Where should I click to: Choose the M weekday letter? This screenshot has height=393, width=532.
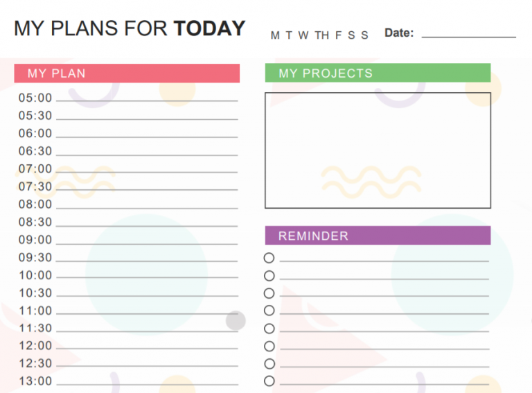click(x=275, y=35)
